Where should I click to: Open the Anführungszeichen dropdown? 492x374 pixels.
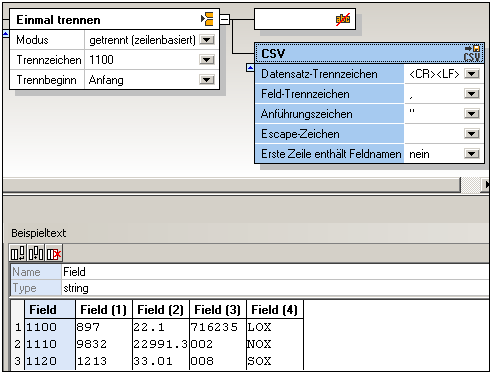[x=472, y=114]
